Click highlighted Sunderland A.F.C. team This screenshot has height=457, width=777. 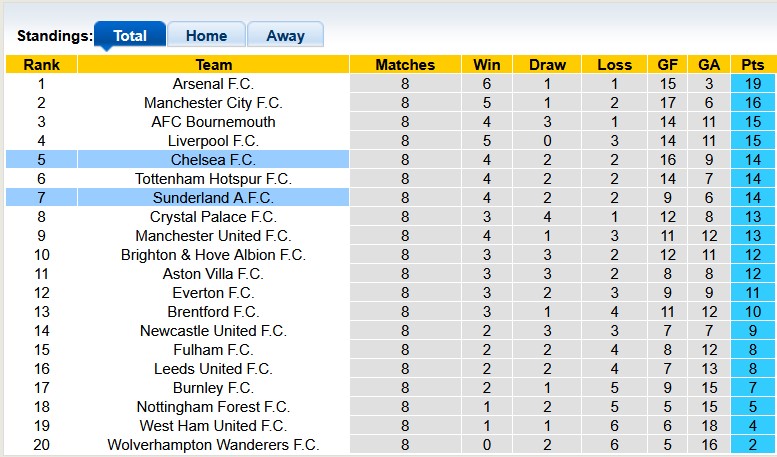[x=213, y=198]
